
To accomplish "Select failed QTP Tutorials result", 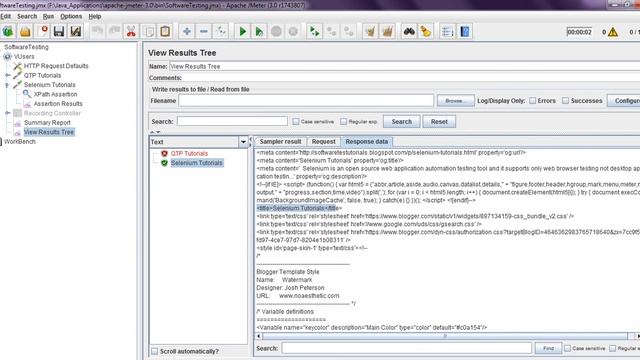I will pyautogui.click(x=189, y=153).
